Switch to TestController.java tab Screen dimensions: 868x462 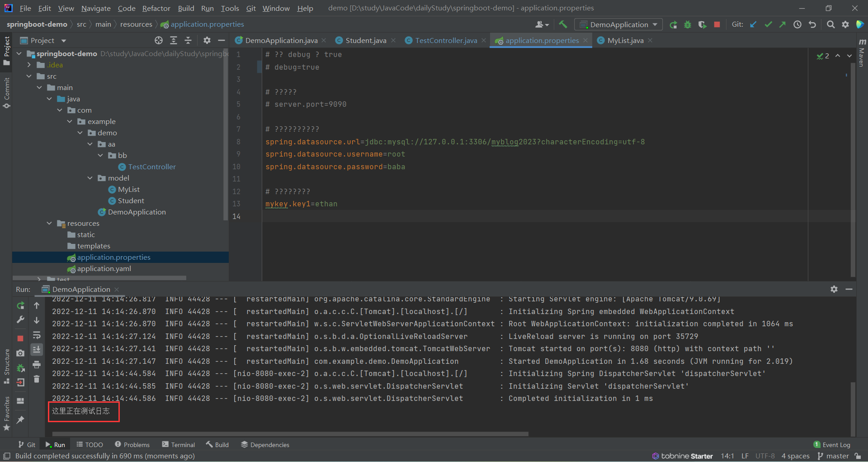pos(446,40)
